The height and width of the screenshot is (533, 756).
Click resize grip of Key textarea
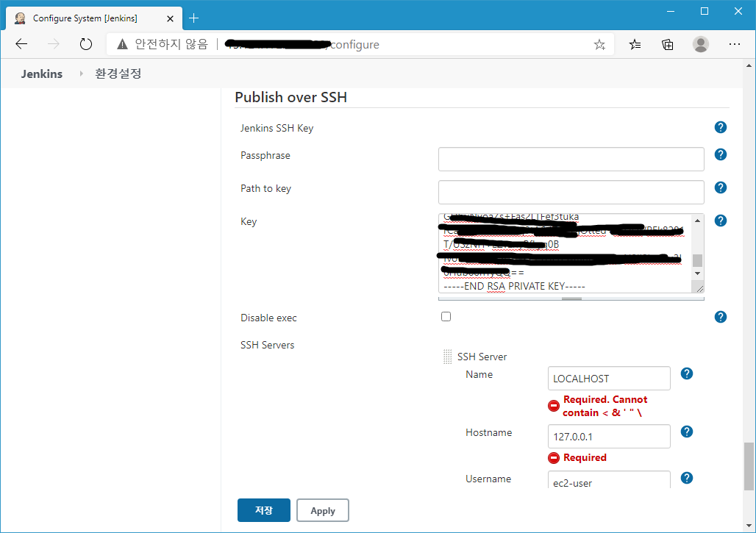(699, 288)
